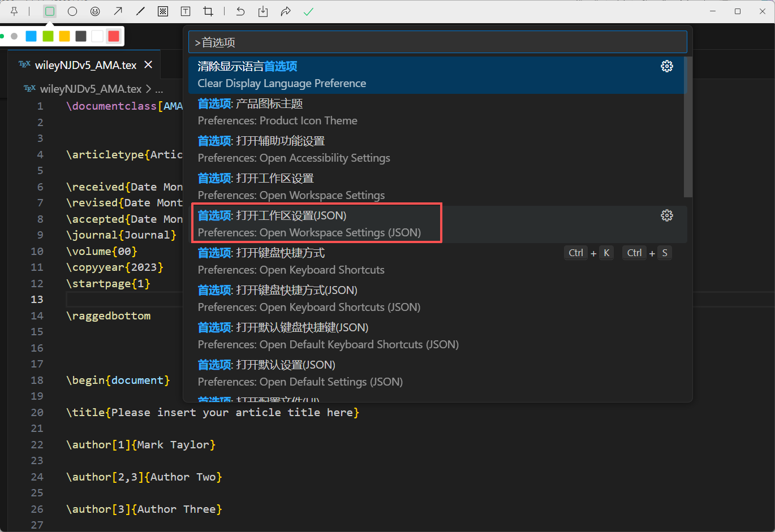Choose the dark gray color swatch
Viewport: 775px width, 532px height.
tap(81, 36)
